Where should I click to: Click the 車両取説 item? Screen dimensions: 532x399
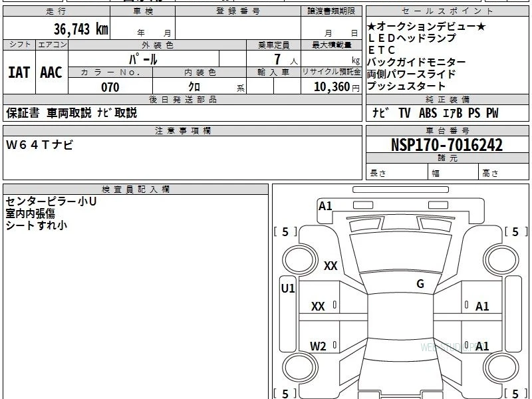click(x=69, y=113)
